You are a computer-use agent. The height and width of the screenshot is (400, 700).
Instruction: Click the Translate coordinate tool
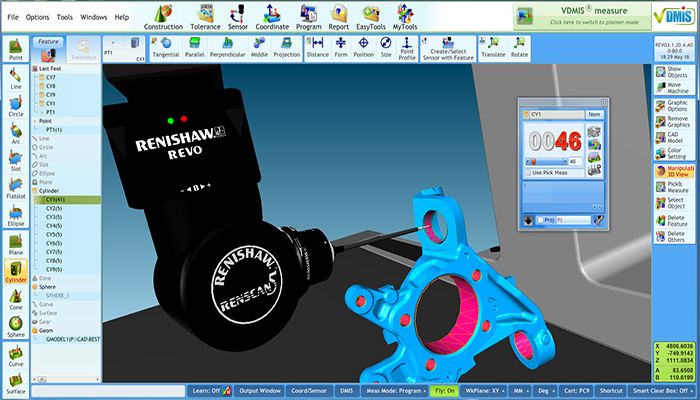click(x=493, y=48)
